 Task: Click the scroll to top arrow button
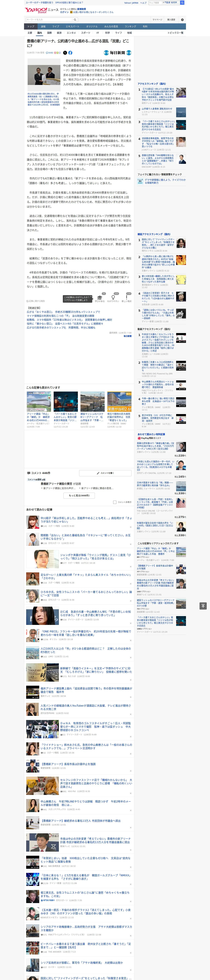pos(203,606)
